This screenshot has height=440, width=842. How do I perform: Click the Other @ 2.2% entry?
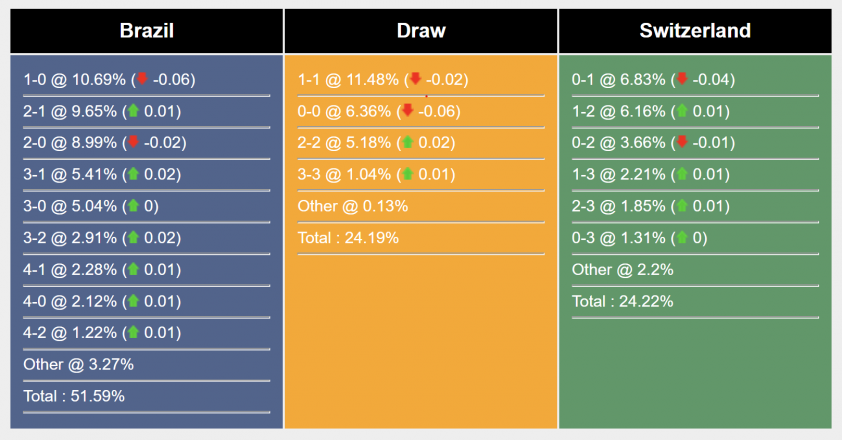click(622, 269)
